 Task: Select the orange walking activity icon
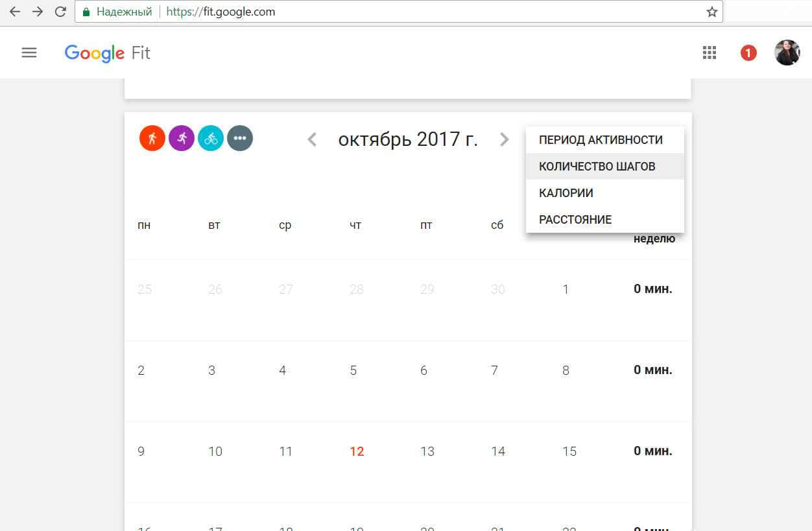coord(152,138)
